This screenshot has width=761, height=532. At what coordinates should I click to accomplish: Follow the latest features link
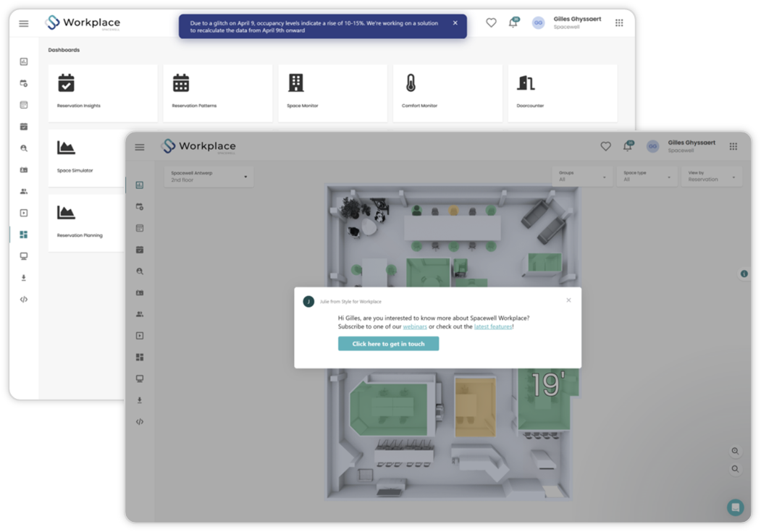click(493, 327)
